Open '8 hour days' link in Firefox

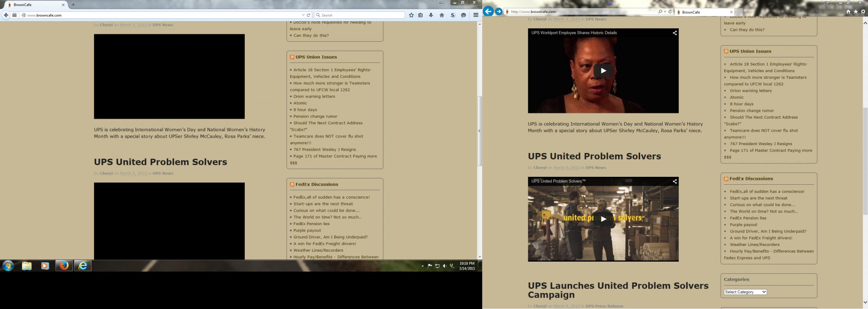[x=305, y=110]
